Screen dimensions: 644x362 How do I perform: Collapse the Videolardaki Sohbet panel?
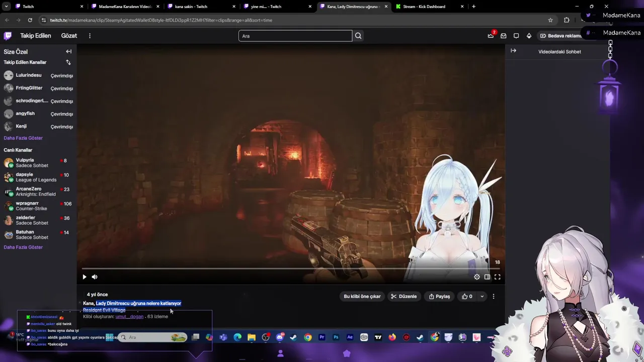point(513,51)
